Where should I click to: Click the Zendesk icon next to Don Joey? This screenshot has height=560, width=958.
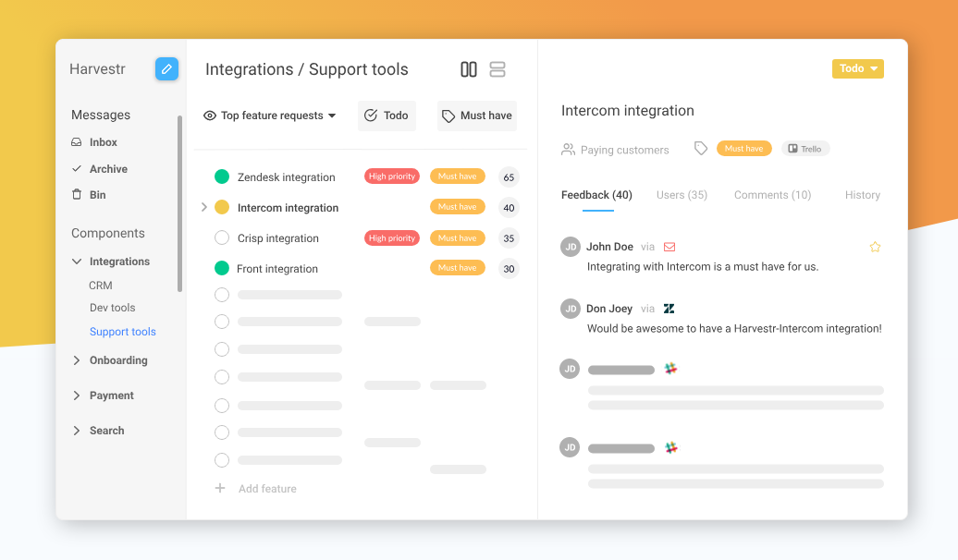pyautogui.click(x=669, y=309)
